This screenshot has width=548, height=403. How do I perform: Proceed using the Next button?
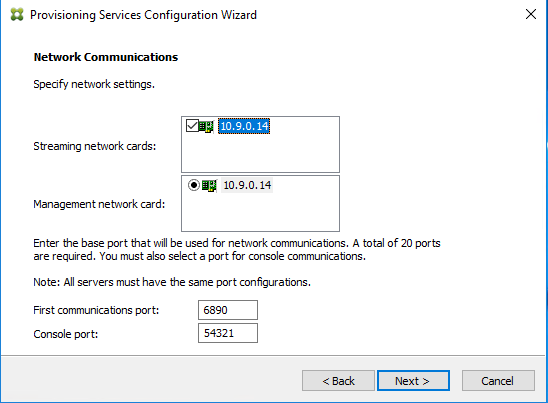point(413,381)
